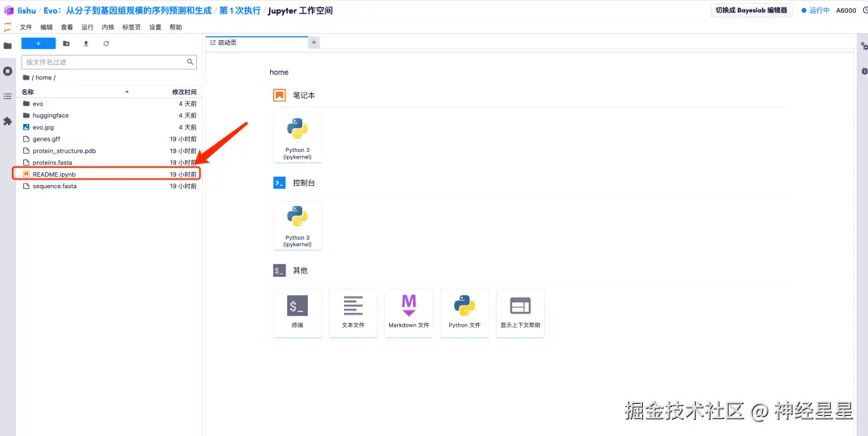Open the extension manager puzzle icon
This screenshot has width=868, height=436.
click(8, 121)
